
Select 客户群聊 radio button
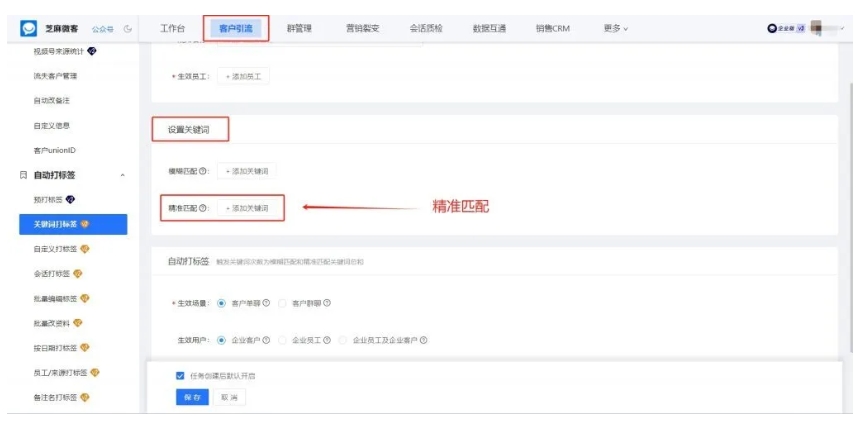[282, 303]
